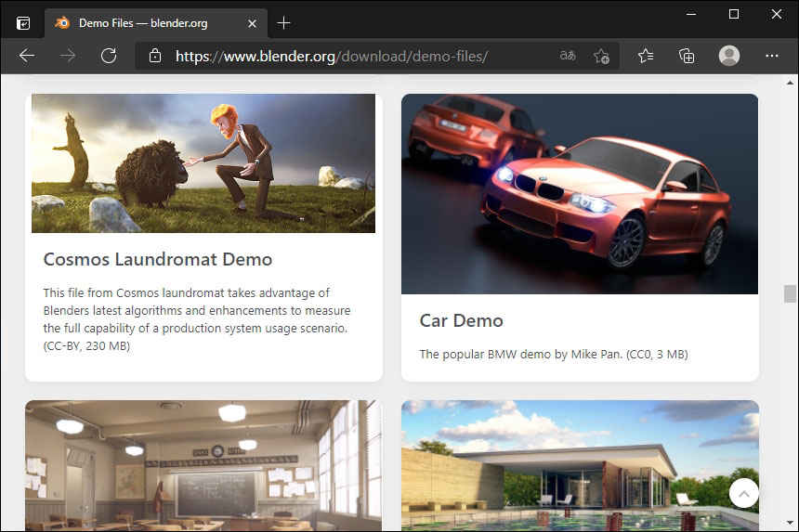
Task: Click the scrollbar up arrow
Action: tap(790, 83)
